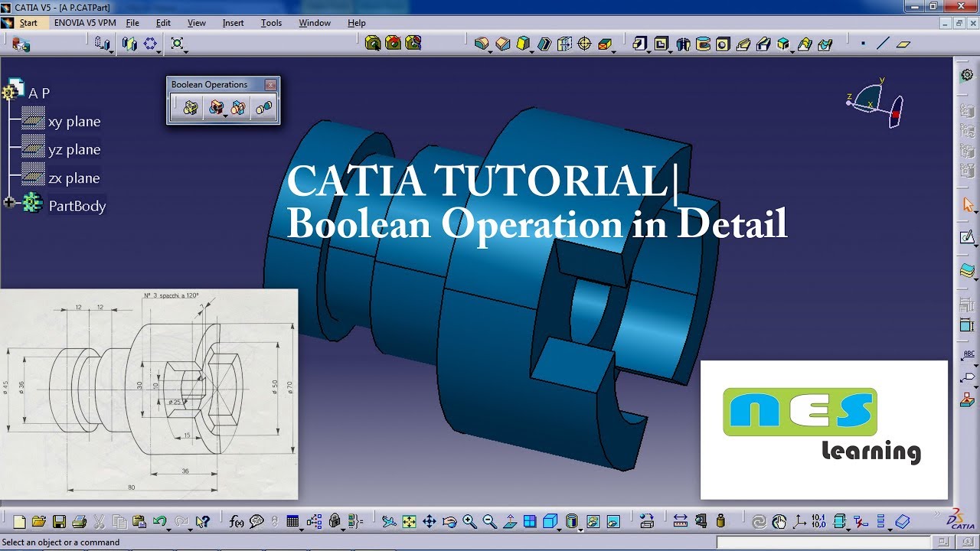Select the Remove Lump boolean icon

point(263,108)
